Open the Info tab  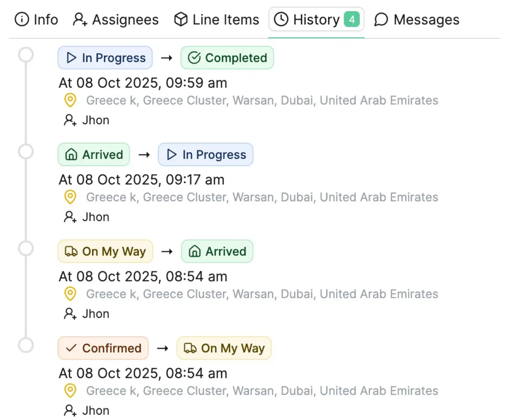coord(36,20)
